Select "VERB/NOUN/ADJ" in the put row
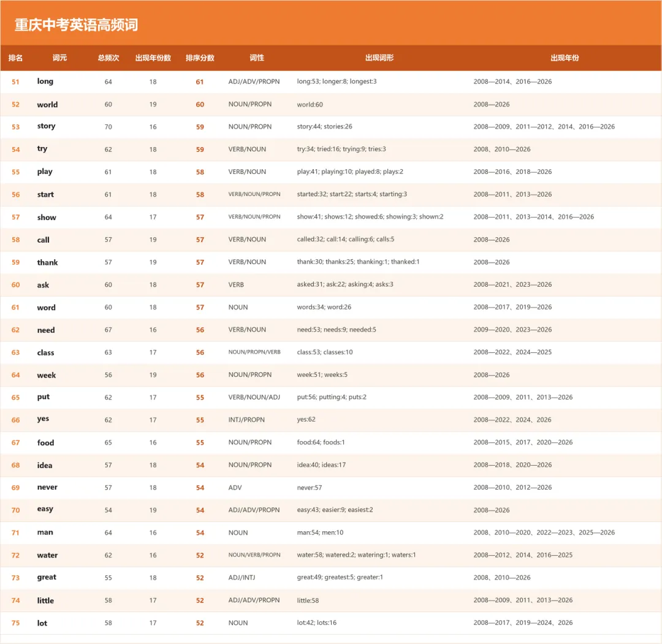The image size is (662, 644). point(254,397)
